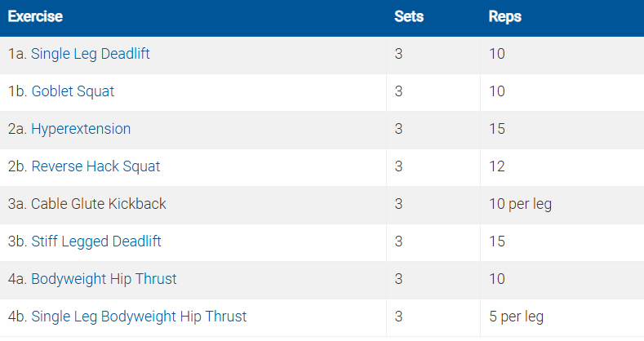Click the 15 reps value for Stiff Legged Deadlift
Image resolution: width=644 pixels, height=341 pixels.
tap(496, 241)
